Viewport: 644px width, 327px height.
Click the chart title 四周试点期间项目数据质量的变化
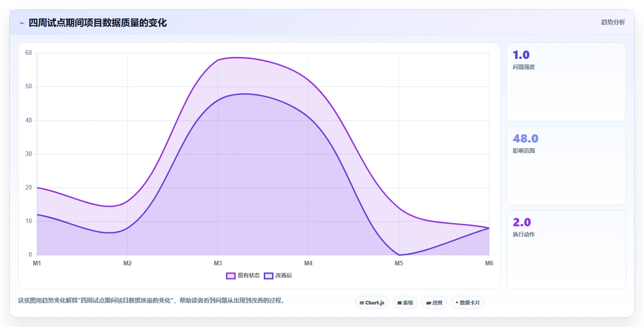[x=98, y=23]
